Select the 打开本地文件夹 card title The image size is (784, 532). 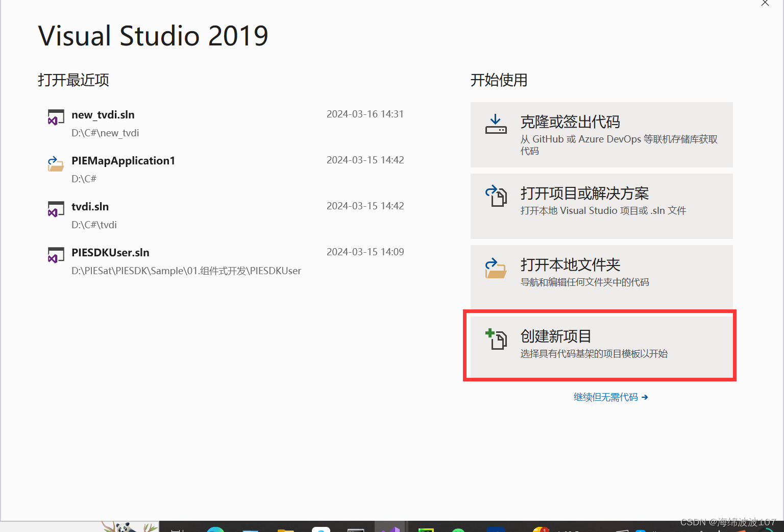[570, 265]
